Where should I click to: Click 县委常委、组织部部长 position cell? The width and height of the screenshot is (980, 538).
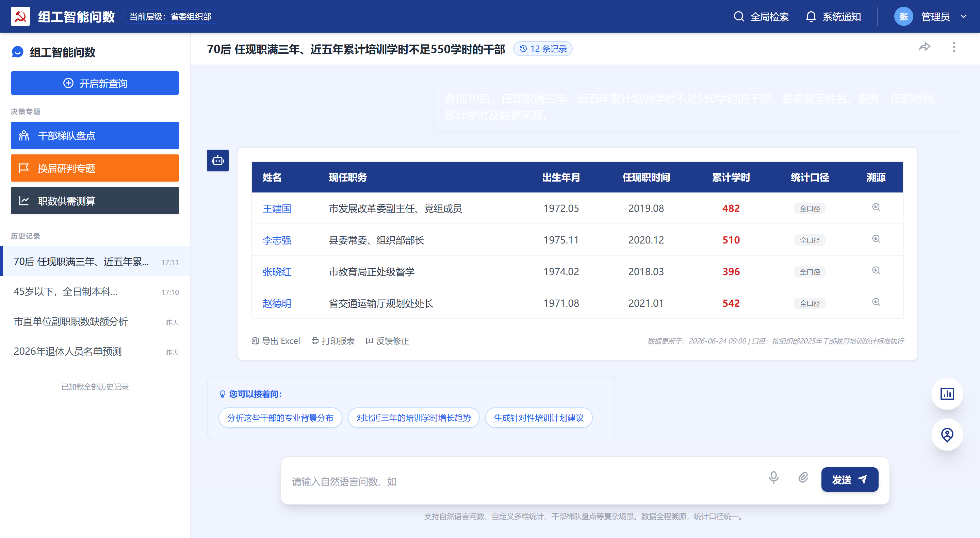376,240
